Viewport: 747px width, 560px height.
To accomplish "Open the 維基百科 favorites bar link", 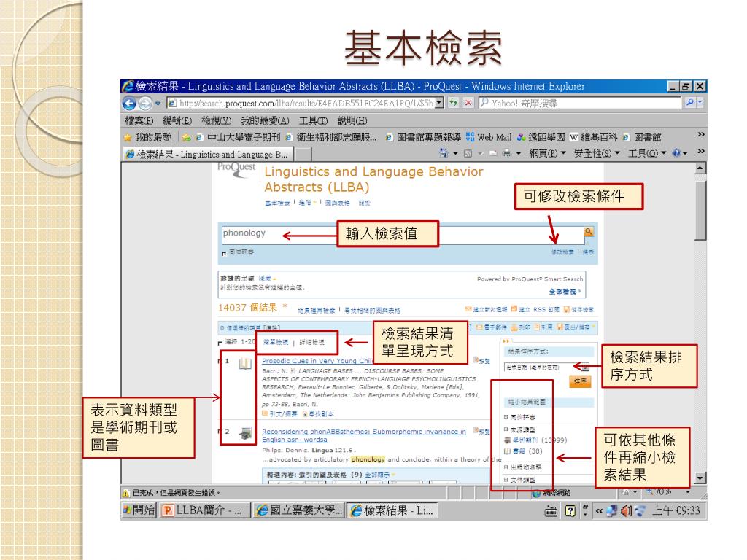I will click(593, 137).
